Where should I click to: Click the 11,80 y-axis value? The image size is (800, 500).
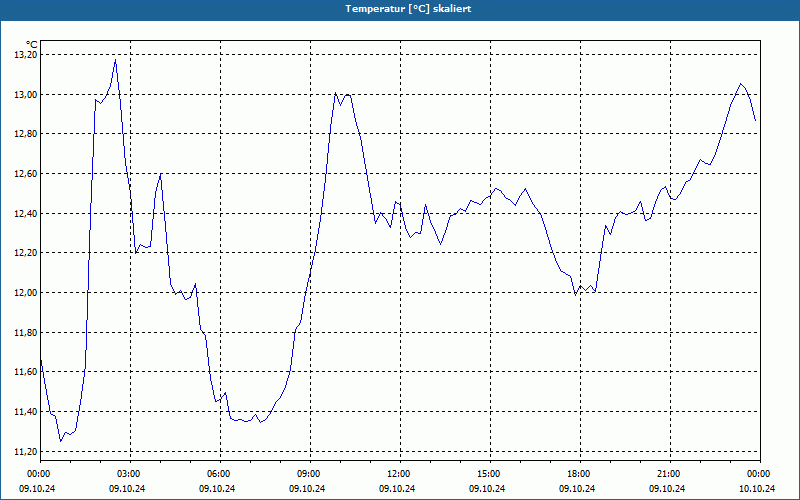click(25, 332)
